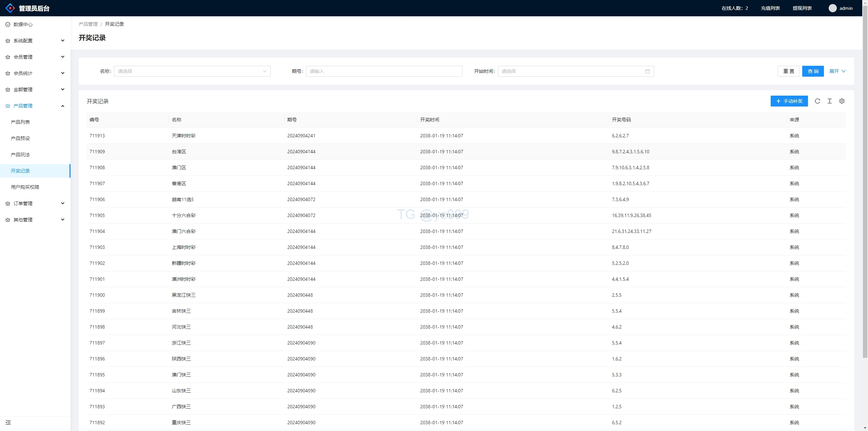Go to 产品列表 submenu item
Image resolution: width=868 pixels, height=431 pixels.
(20, 122)
